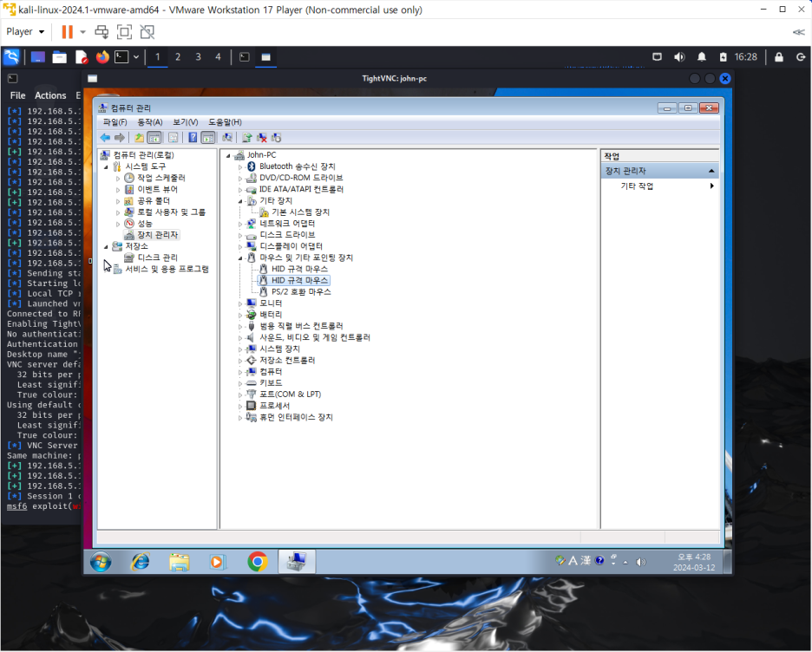Click the 모니터 category icon
Screen dimensions: 812x652
[252, 303]
